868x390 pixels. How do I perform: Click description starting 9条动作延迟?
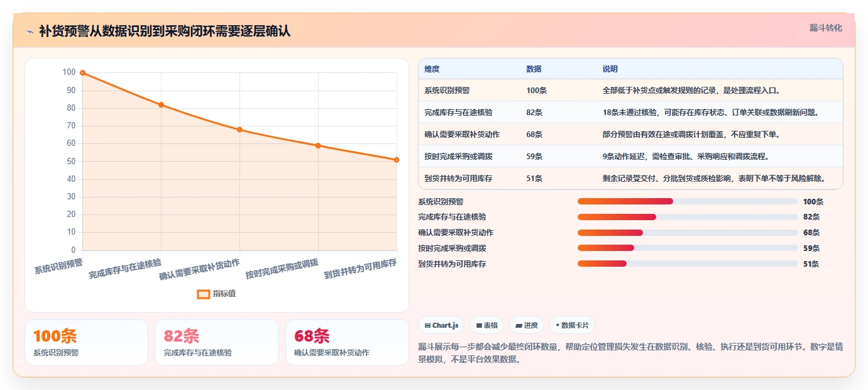686,157
